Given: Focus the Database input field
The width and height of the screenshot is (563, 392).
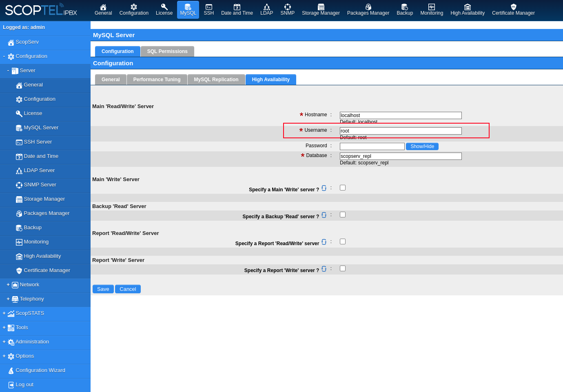Looking at the screenshot, I should pyautogui.click(x=401, y=156).
